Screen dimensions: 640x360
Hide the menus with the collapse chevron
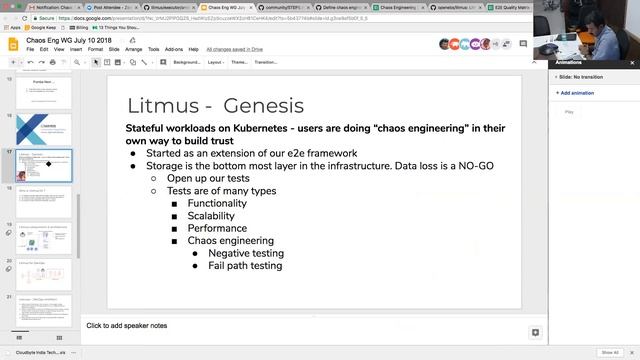click(x=534, y=62)
